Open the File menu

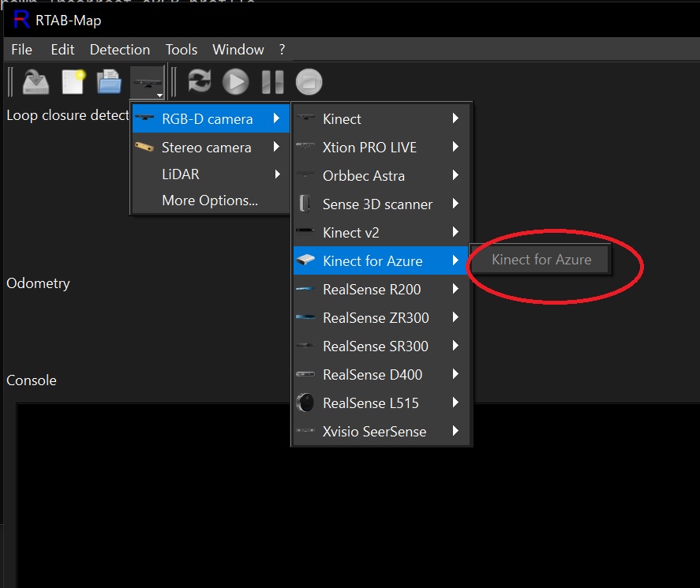coord(21,50)
